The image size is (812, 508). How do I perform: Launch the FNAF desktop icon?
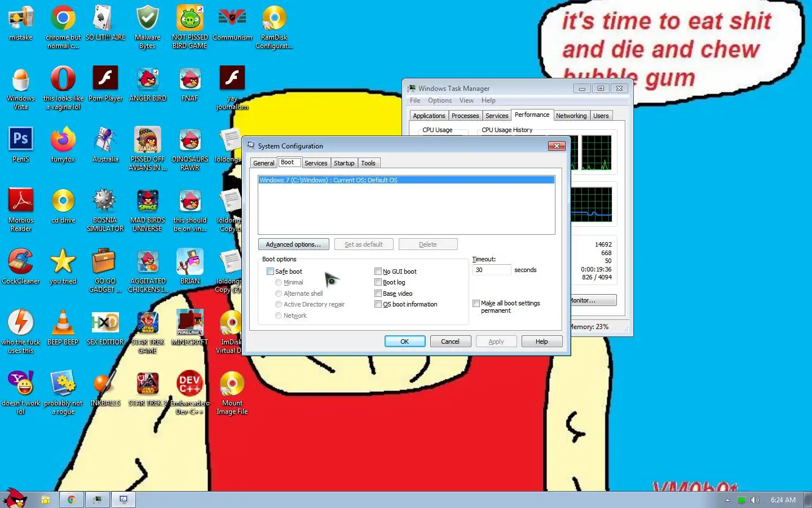(190, 85)
